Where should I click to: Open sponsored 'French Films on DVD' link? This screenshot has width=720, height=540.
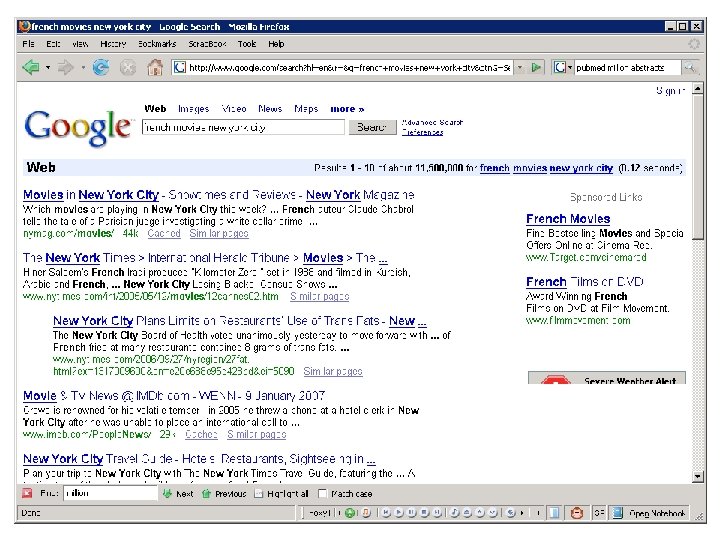(x=585, y=281)
